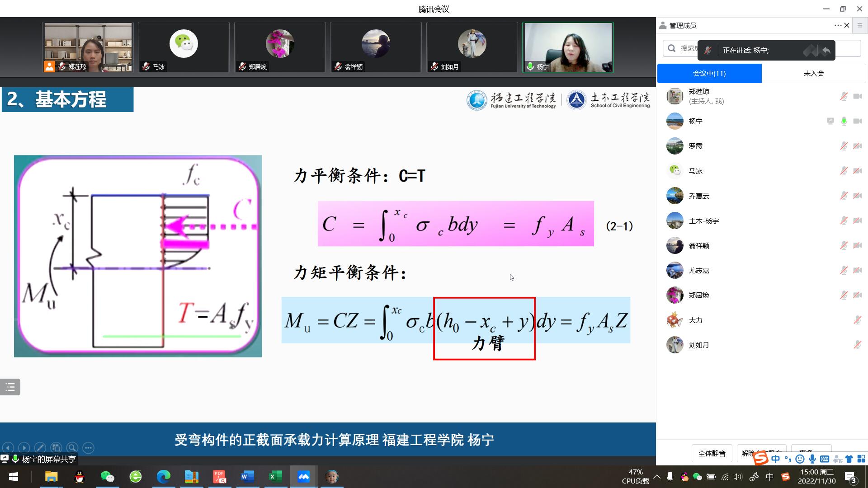
Task: Click the 杨宁的屏幕共享 sharing label
Action: pyautogui.click(x=48, y=459)
